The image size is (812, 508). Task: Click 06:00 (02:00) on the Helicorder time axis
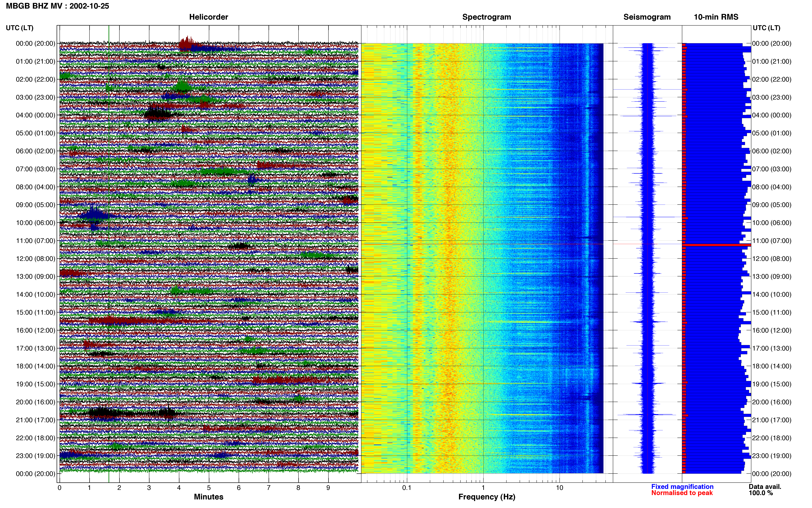[36, 151]
